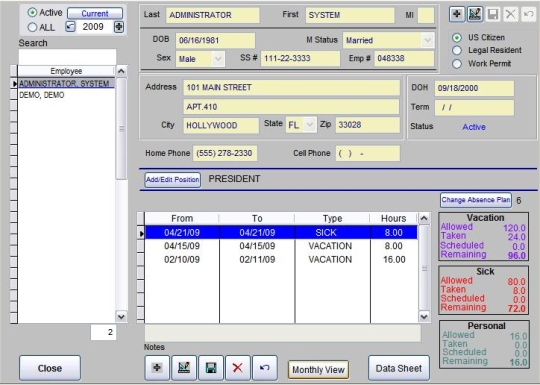Viewport: 540px width, 385px height.
Task: Save the employee record via the top floppy disk icon
Action: pos(493,14)
